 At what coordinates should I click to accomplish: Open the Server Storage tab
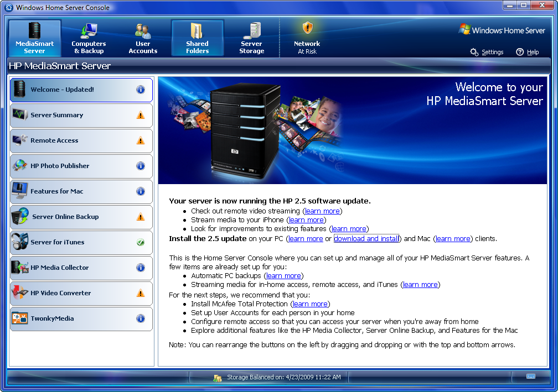click(x=251, y=38)
